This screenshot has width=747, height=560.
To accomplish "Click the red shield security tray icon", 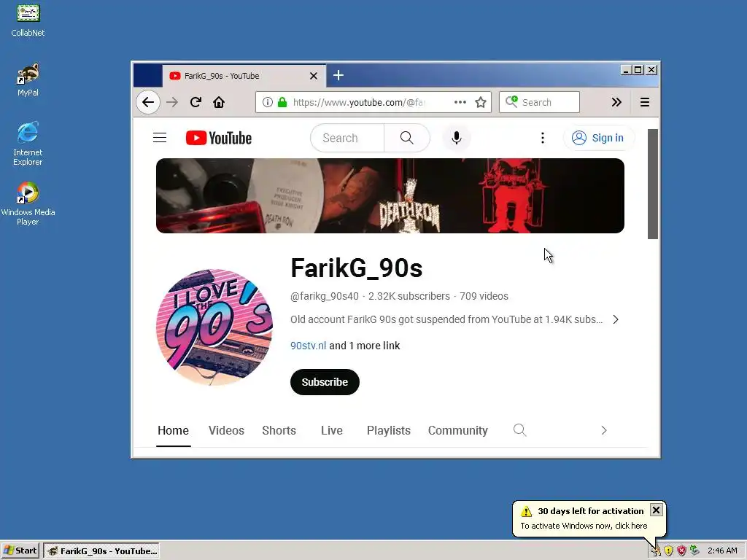I will pyautogui.click(x=681, y=551).
